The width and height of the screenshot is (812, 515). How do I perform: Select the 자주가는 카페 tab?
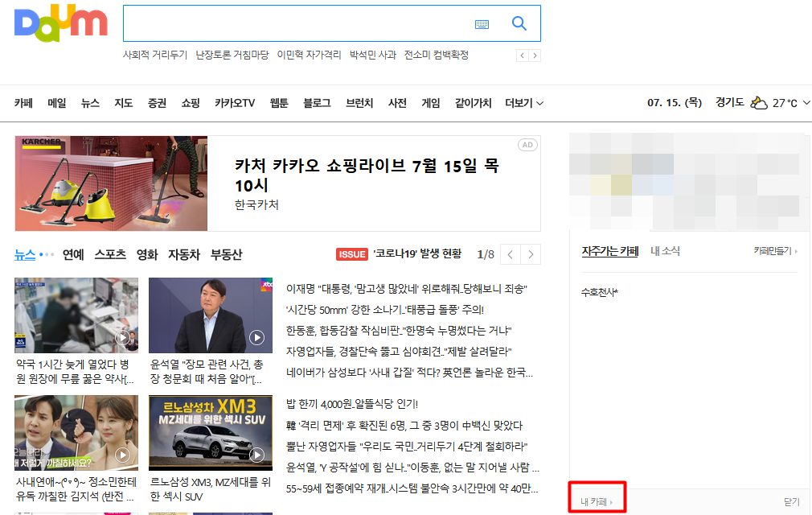(610, 251)
